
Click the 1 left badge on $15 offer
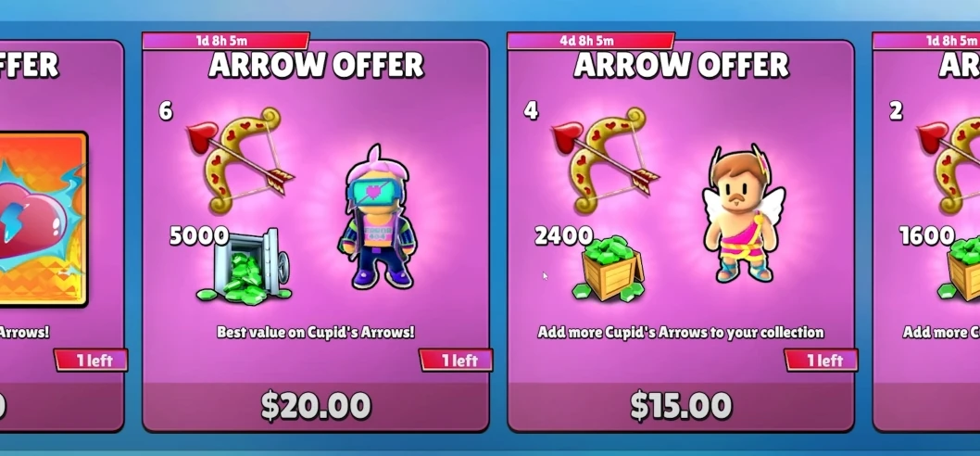[x=821, y=361]
